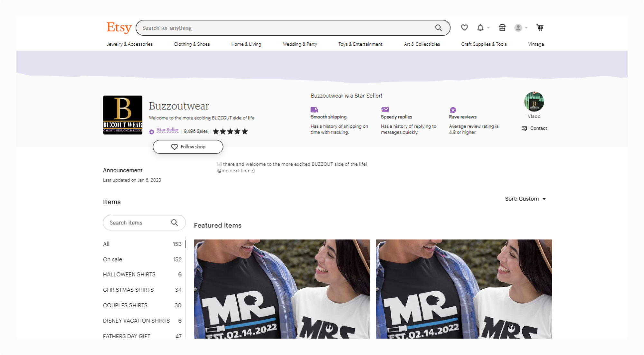The width and height of the screenshot is (644, 355).
Task: Select the On sale section
Action: 142,259
